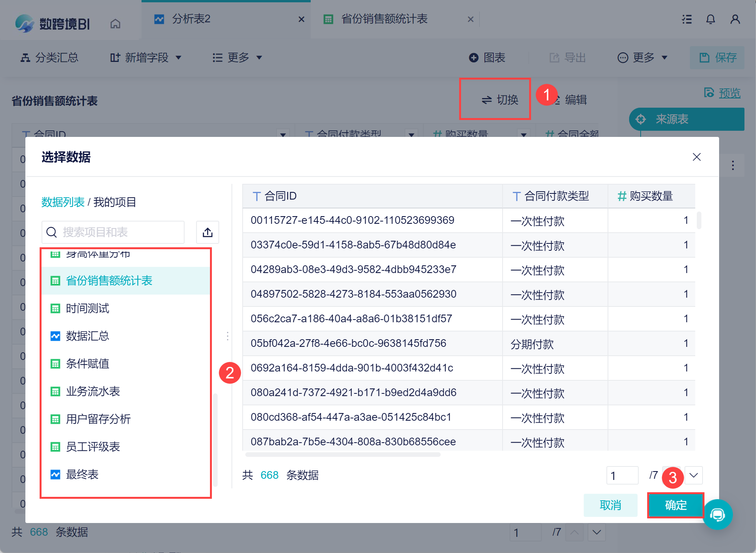Switch to the 省份销售额统计表 tab
The height and width of the screenshot is (553, 756).
pos(384,19)
